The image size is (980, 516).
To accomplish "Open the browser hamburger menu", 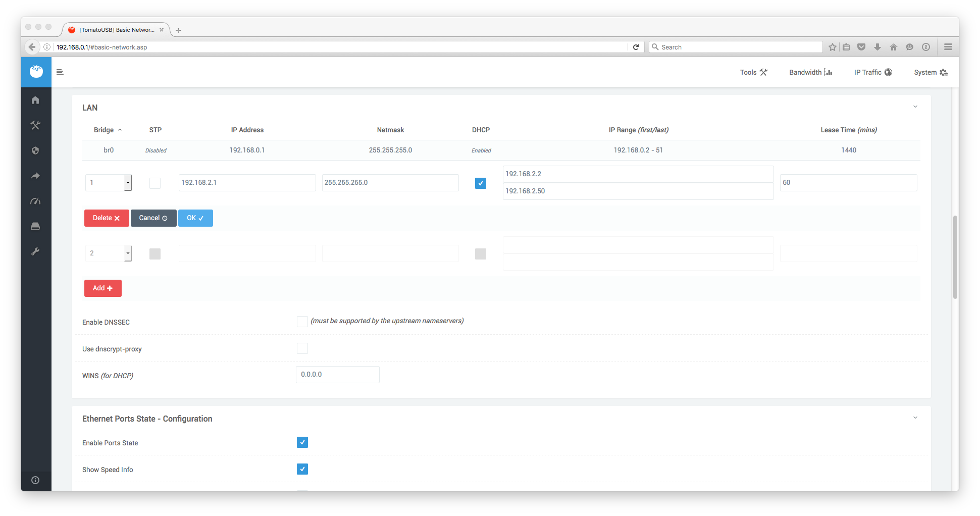I will [x=948, y=47].
